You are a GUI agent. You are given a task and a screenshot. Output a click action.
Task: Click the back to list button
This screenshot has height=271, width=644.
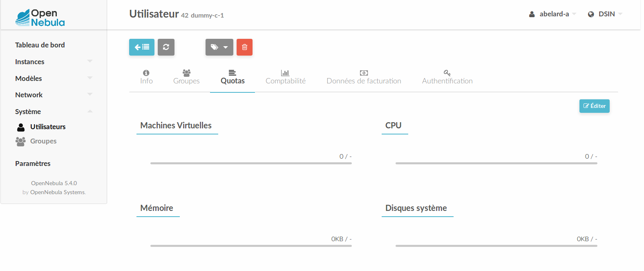pos(141,47)
